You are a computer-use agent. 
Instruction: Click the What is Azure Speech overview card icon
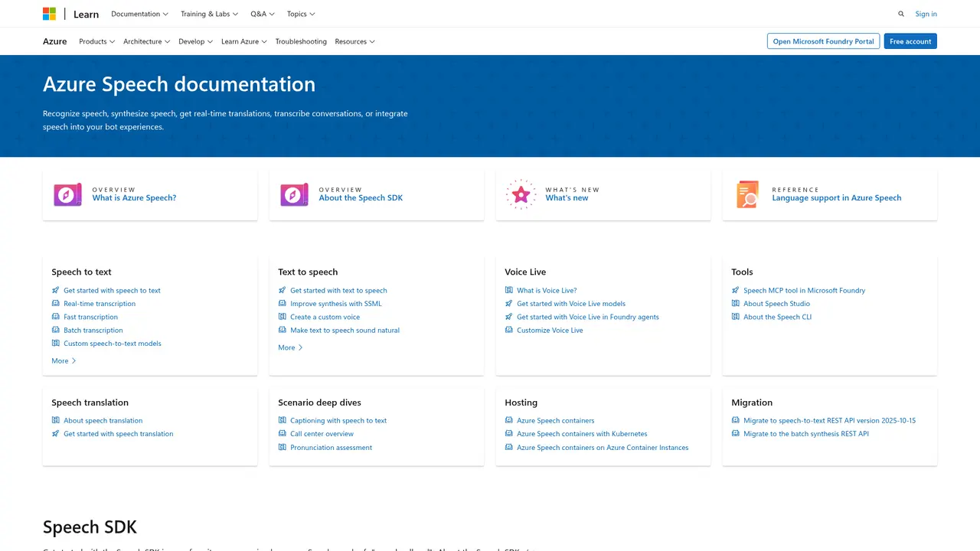pos(67,194)
